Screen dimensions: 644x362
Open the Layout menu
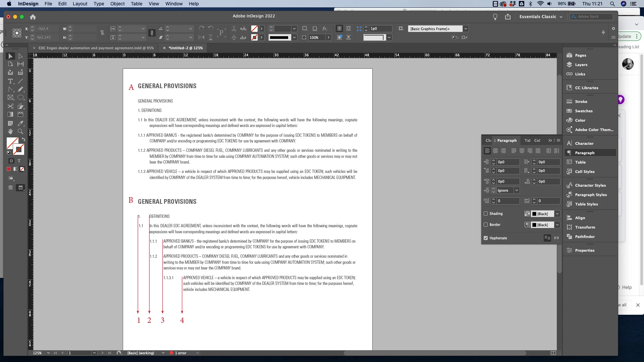click(x=80, y=4)
